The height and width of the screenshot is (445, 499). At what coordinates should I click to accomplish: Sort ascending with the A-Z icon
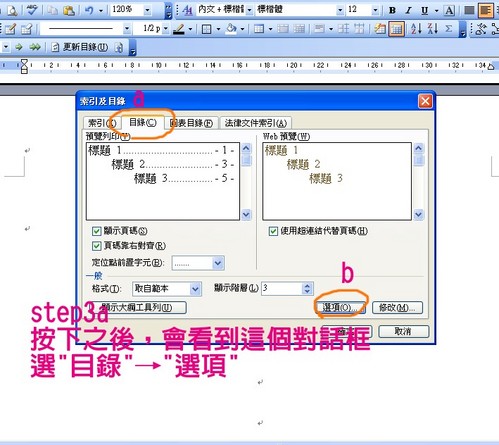(x=417, y=29)
